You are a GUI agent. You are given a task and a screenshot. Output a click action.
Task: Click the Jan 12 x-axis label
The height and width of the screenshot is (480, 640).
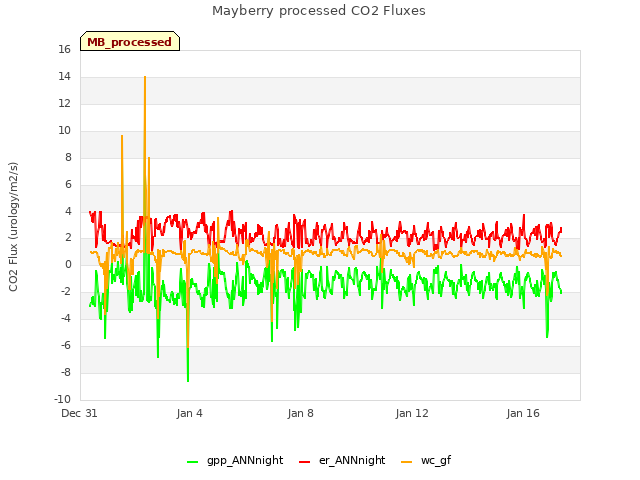pyautogui.click(x=412, y=413)
